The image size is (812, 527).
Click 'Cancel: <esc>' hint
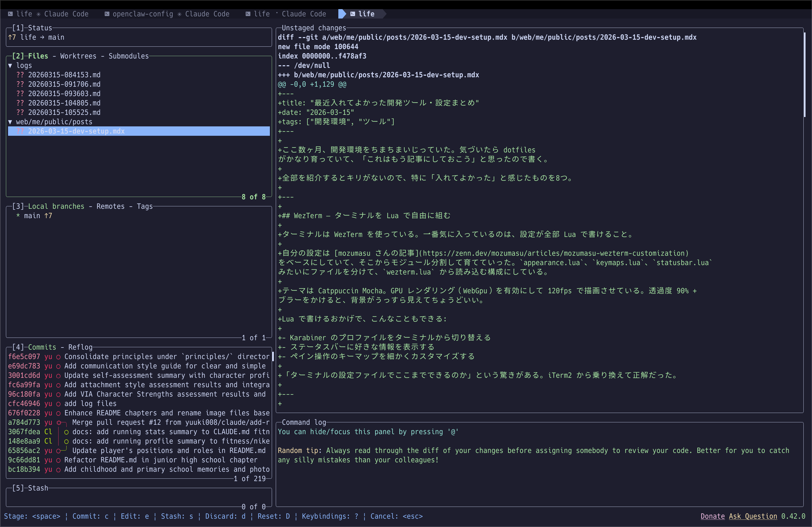(x=396, y=516)
